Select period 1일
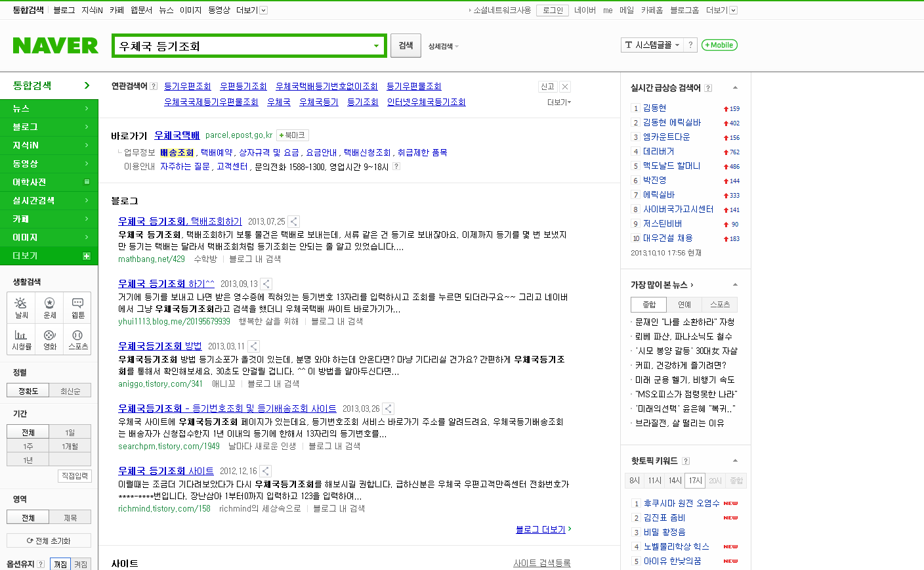Image resolution: width=924 pixels, height=570 pixels. (70, 433)
